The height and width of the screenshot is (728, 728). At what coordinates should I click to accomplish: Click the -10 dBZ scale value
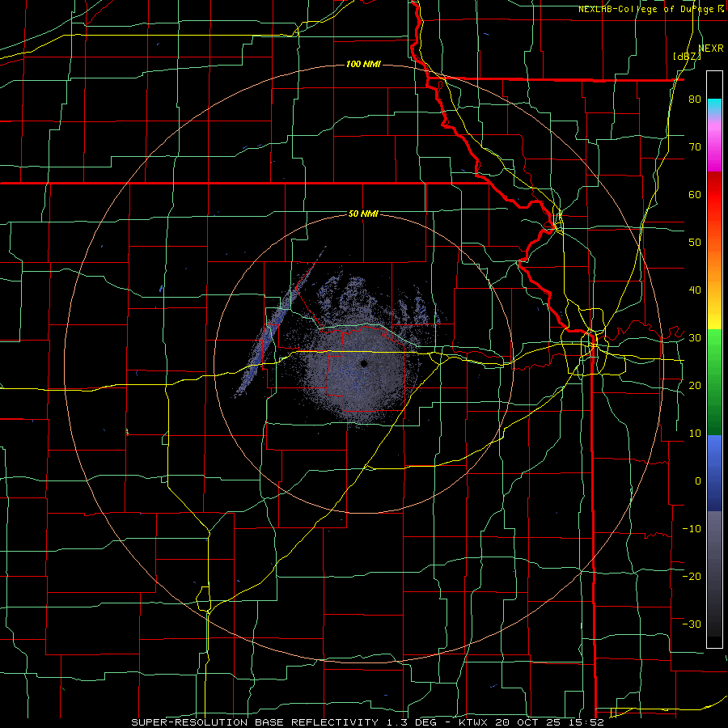692,529
